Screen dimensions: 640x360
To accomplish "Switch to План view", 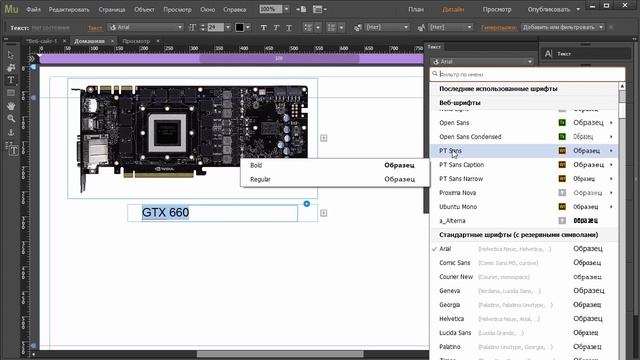I will [x=416, y=9].
